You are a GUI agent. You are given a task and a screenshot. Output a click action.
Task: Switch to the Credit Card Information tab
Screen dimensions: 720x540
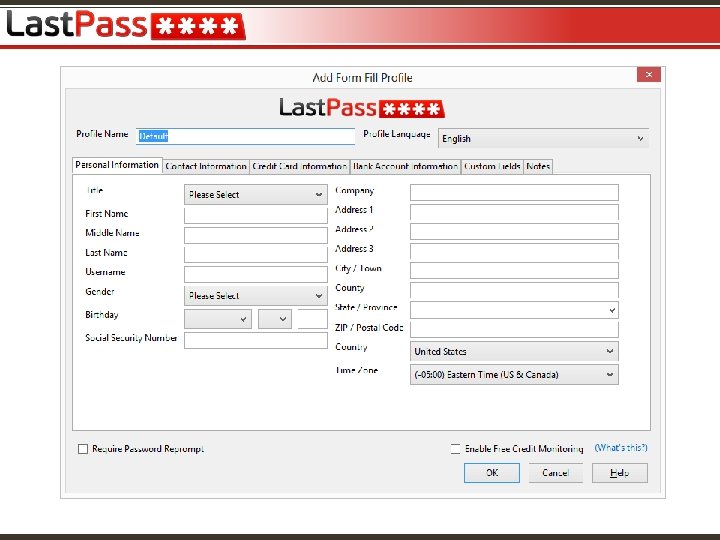tap(299, 166)
